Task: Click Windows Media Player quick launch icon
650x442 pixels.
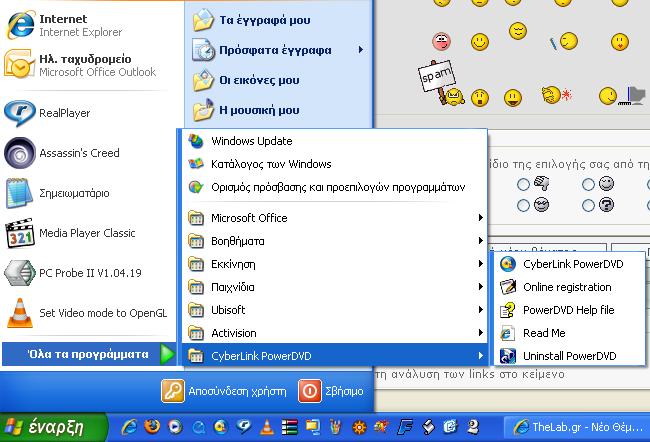Action: (x=175, y=427)
